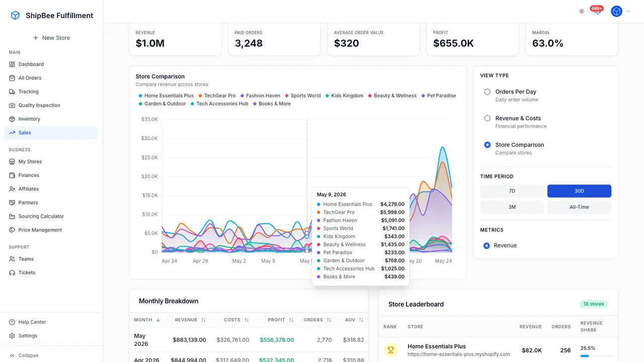The image size is (644, 362).
Task: Click the Tickets headset icon
Action: coord(13,273)
